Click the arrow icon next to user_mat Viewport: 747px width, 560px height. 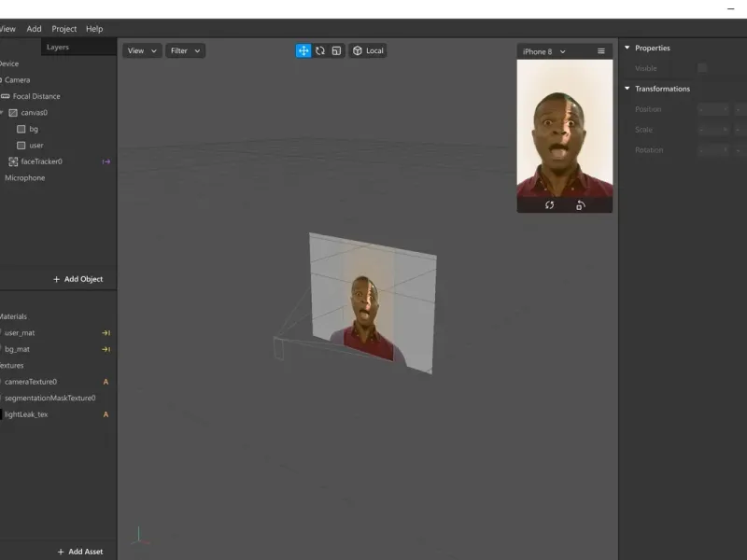click(106, 333)
